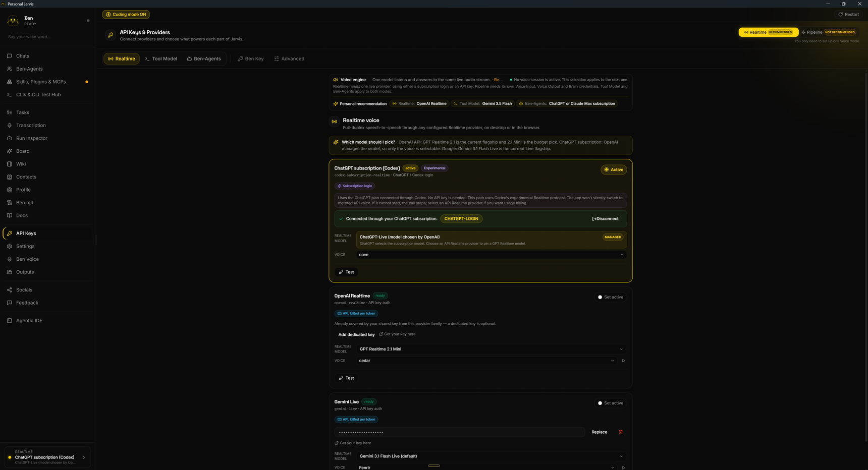Set Gemini Live as active provider
Screen dimensions: 868x470
tap(611, 403)
